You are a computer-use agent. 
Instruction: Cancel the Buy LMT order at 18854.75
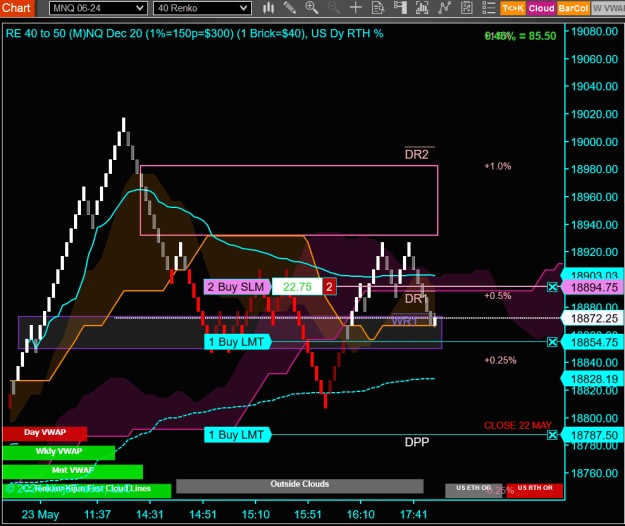(x=552, y=342)
